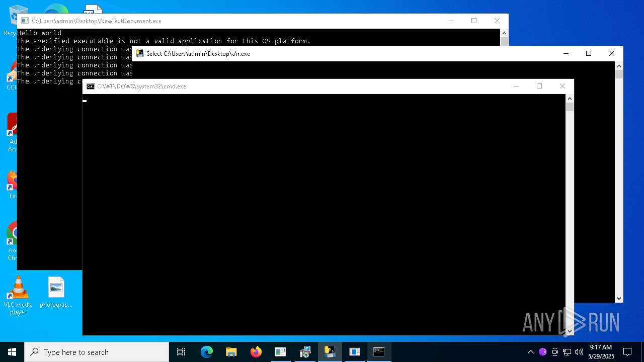Open the network status tray icon
The image size is (644, 362).
tap(567, 352)
